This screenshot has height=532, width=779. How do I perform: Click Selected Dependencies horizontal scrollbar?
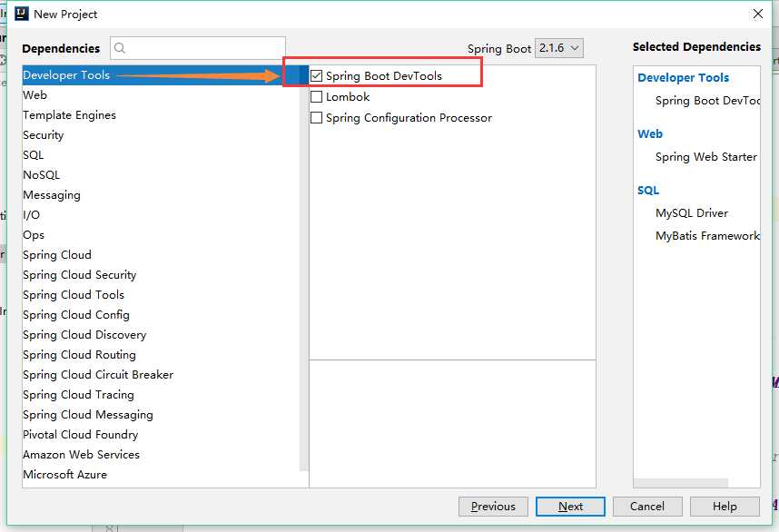click(x=681, y=483)
